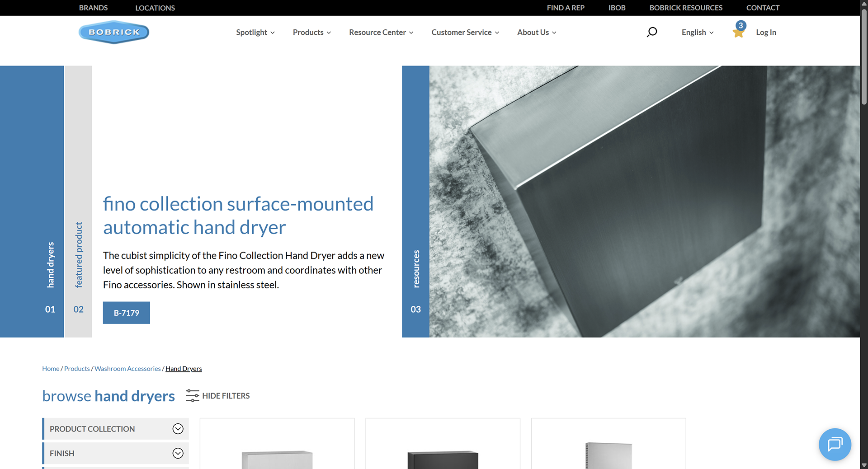Change language from English dropdown
Image resolution: width=868 pixels, height=469 pixels.
tap(698, 33)
